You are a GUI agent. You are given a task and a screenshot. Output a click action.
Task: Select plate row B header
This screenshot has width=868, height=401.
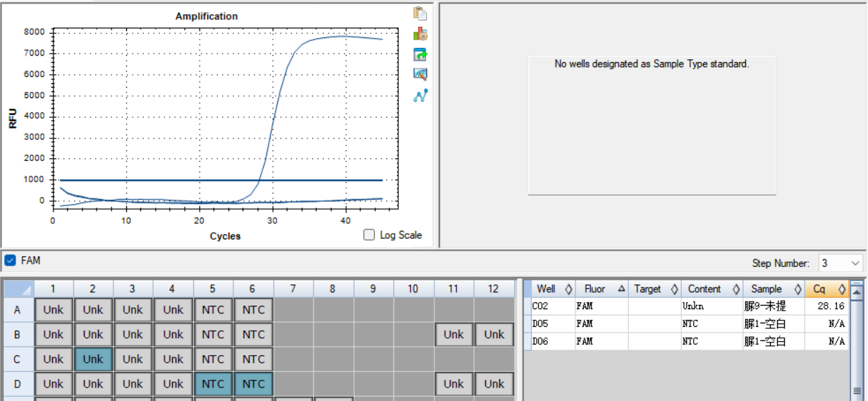pos(18,335)
